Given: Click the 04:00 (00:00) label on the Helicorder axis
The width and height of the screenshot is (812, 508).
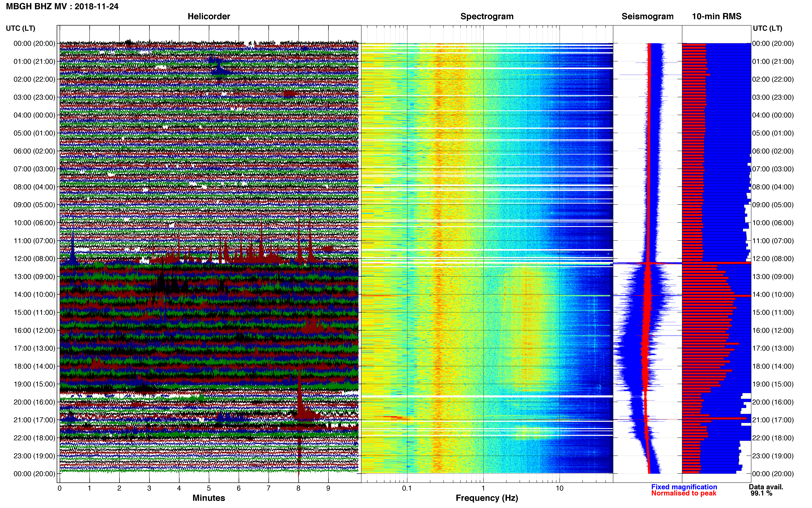Looking at the screenshot, I should pyautogui.click(x=34, y=115).
